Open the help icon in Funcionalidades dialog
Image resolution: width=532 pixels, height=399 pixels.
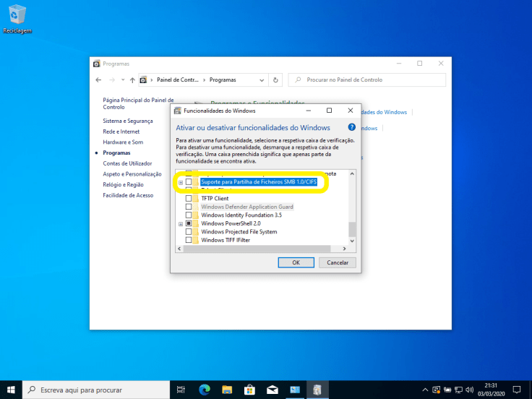352,127
